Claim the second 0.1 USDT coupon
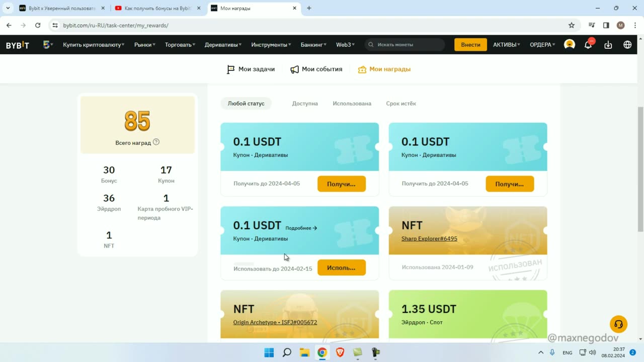Image resolution: width=644 pixels, height=362 pixels. 510,184
